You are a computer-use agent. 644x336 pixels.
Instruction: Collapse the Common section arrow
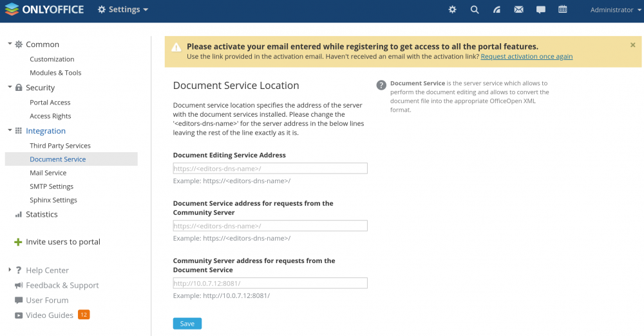(x=10, y=43)
